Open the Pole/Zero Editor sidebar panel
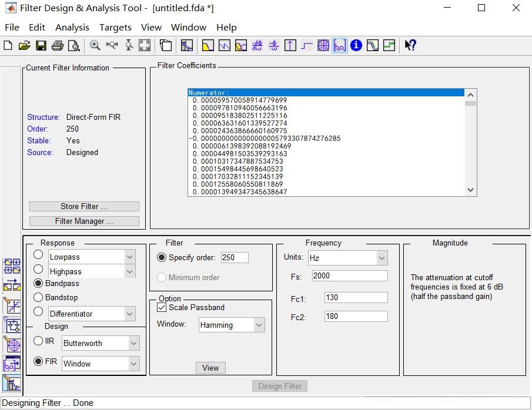Image resolution: width=532 pixels, height=410 pixels. pyautogui.click(x=12, y=344)
